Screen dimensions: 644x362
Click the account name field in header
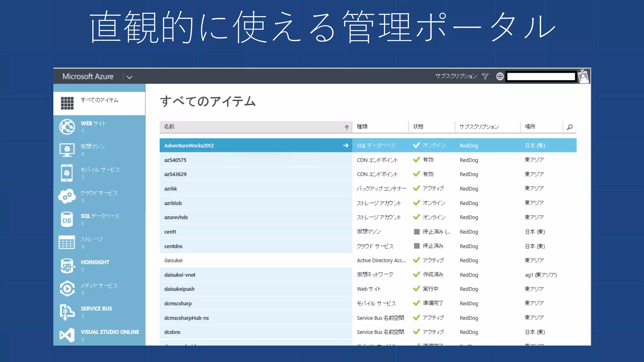[x=541, y=76]
